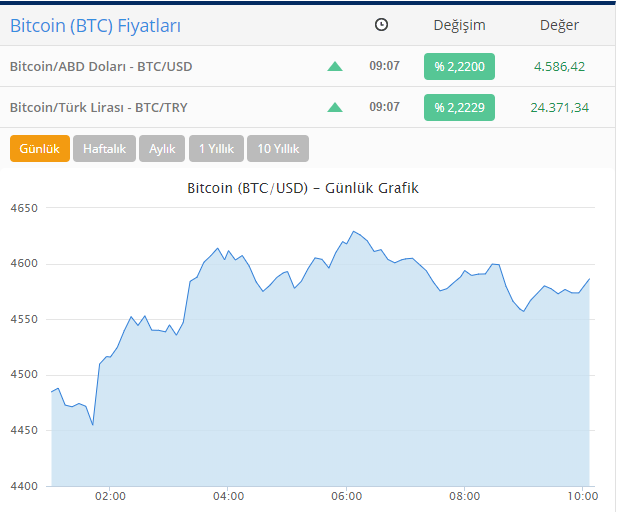Click the 08:00 x-axis label
618x512 pixels.
click(465, 496)
